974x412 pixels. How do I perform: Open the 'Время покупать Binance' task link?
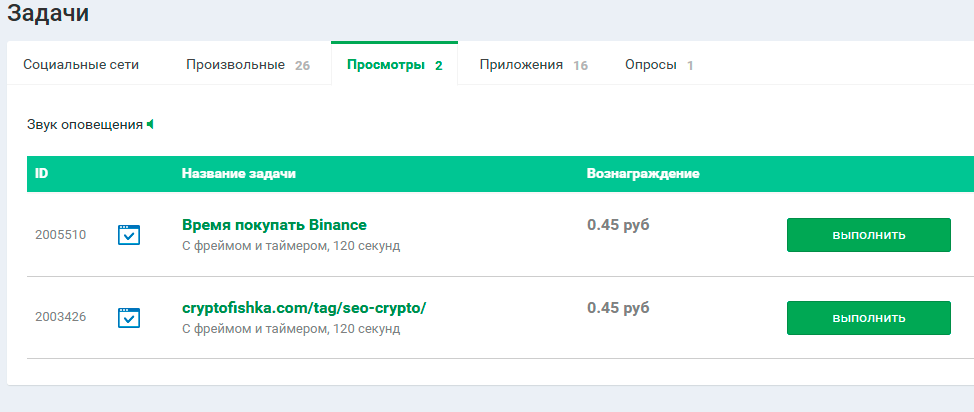pos(274,224)
